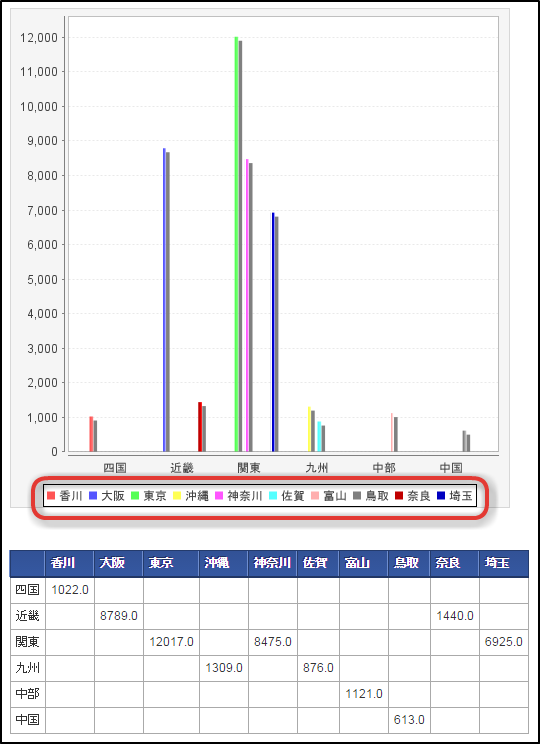
Task: Click the 1440.0 table cell
Action: (455, 616)
